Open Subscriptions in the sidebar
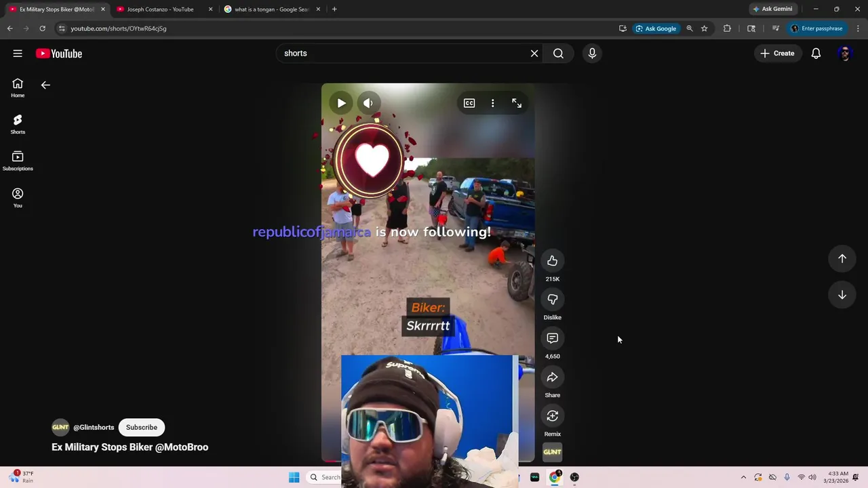Viewport: 868px width, 488px height. click(18, 161)
